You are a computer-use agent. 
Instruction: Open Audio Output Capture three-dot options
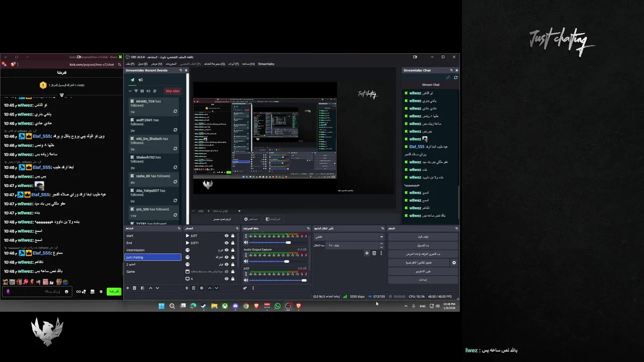(246, 254)
